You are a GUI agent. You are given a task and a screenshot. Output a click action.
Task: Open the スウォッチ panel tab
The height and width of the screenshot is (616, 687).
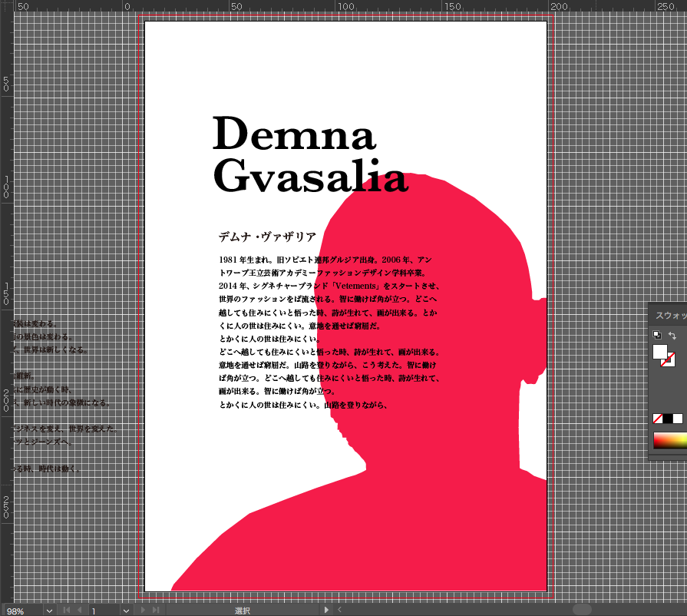(671, 315)
